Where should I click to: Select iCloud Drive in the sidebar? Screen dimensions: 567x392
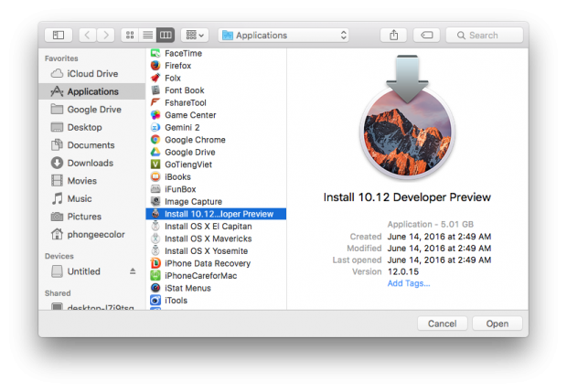point(90,74)
